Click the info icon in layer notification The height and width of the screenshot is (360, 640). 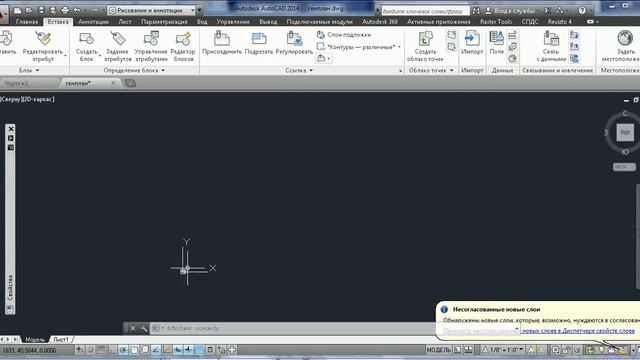pyautogui.click(x=444, y=309)
